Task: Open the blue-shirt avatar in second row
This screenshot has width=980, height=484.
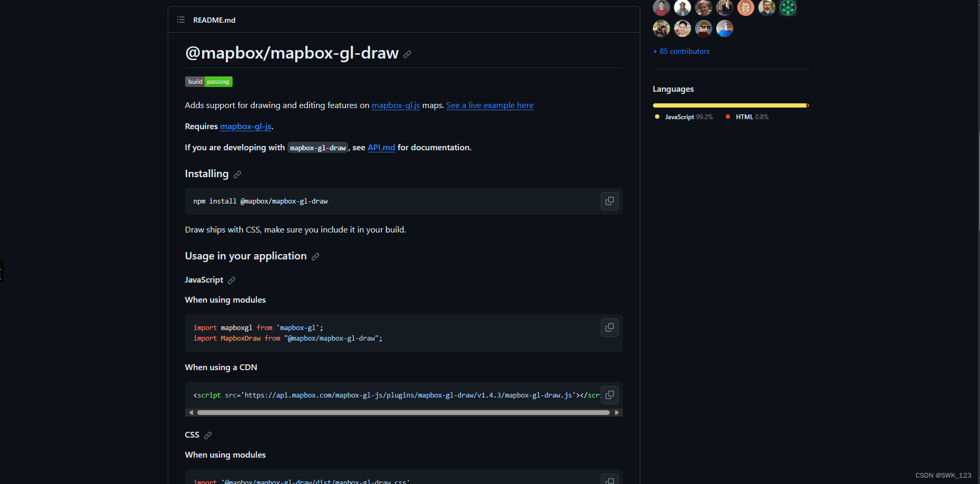Action: [x=725, y=28]
